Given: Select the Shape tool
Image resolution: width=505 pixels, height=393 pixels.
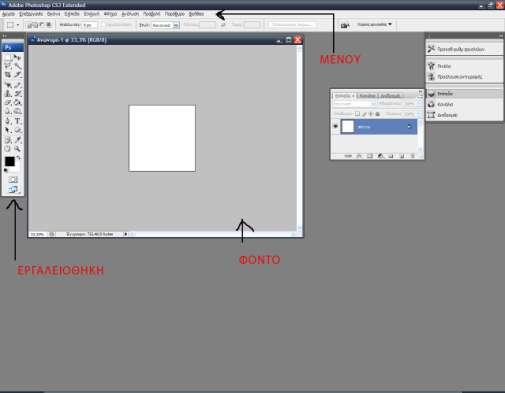Looking at the screenshot, I should [18, 130].
